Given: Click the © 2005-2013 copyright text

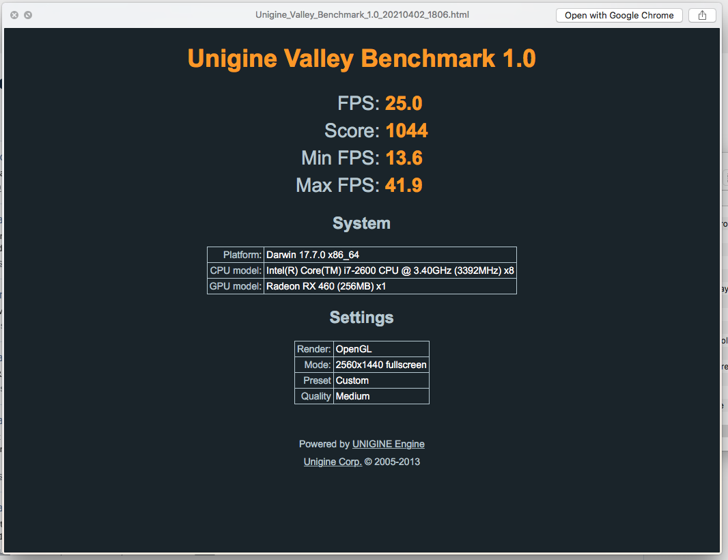Looking at the screenshot, I should point(392,462).
